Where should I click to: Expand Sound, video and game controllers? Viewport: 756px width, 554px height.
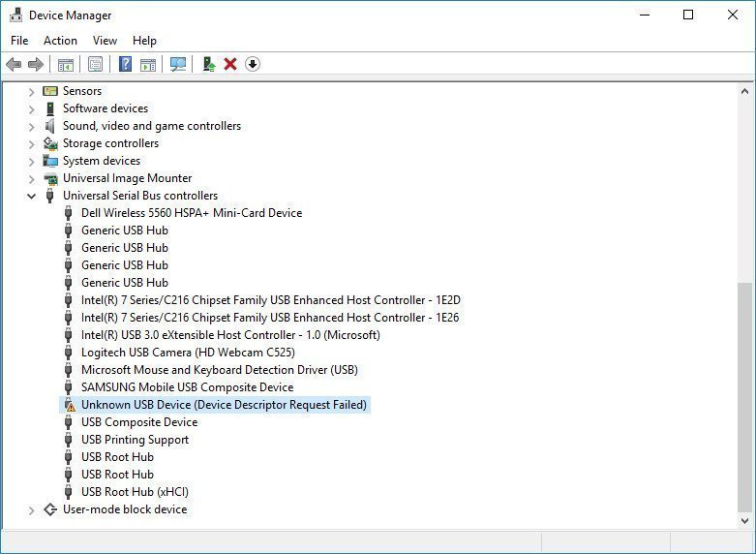pyautogui.click(x=31, y=127)
